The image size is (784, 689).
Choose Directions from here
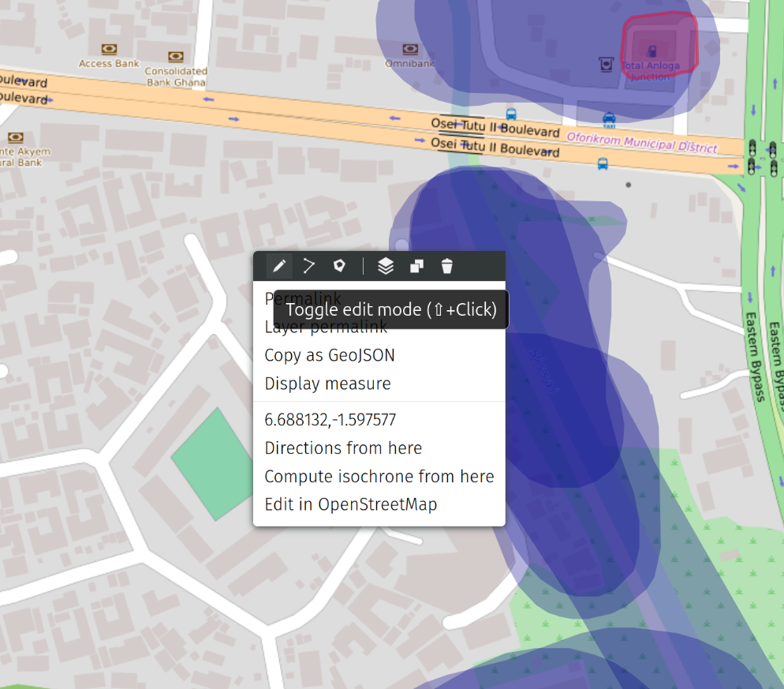coord(343,448)
